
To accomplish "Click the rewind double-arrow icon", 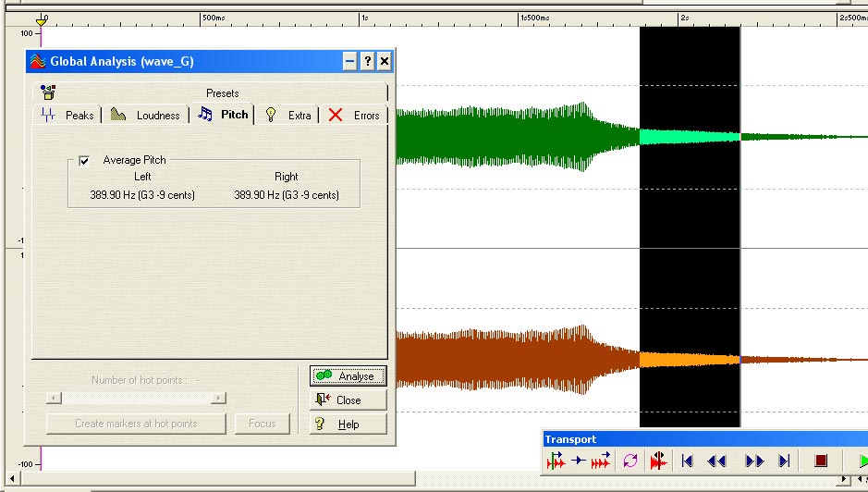I will pos(716,461).
